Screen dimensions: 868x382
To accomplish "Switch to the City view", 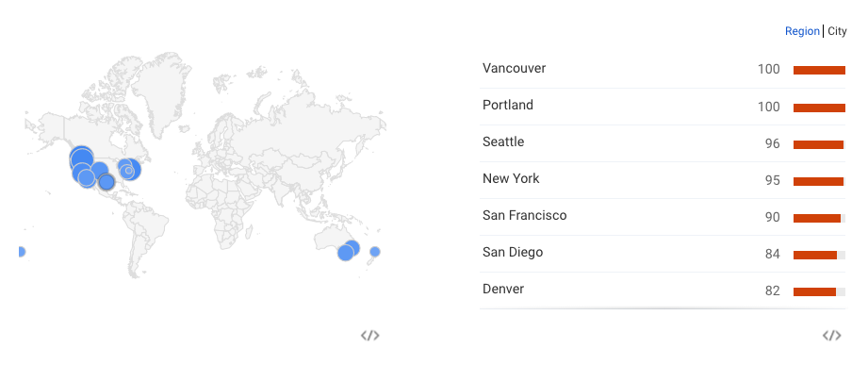I will point(837,31).
